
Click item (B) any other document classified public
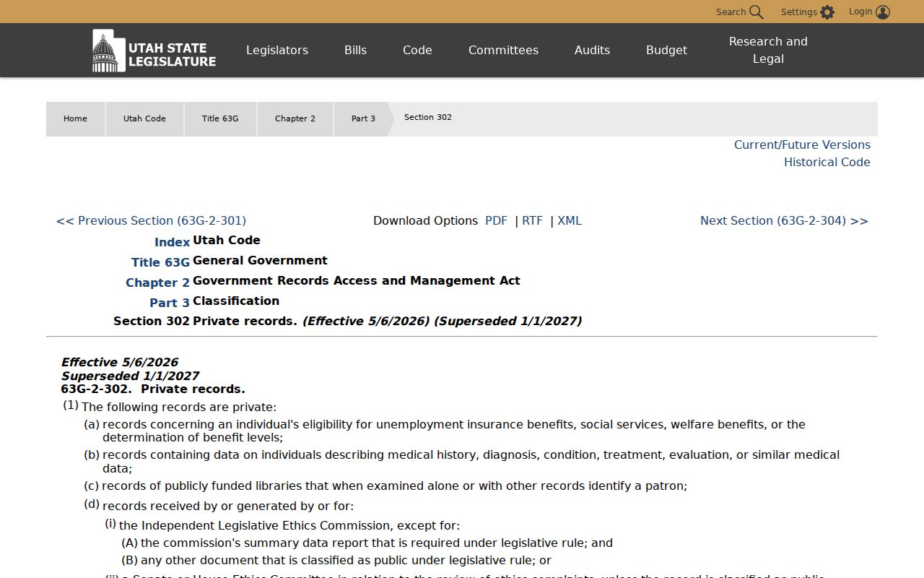point(346,560)
